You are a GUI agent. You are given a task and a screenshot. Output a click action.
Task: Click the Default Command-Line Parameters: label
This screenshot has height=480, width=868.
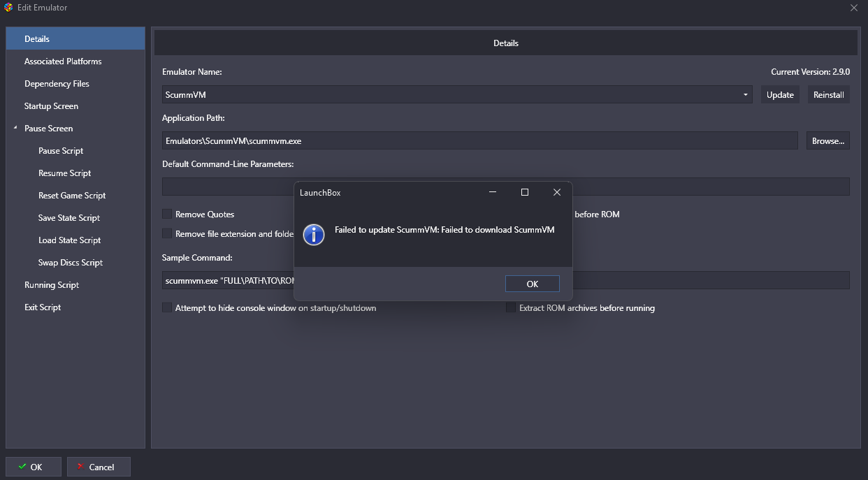pyautogui.click(x=228, y=164)
